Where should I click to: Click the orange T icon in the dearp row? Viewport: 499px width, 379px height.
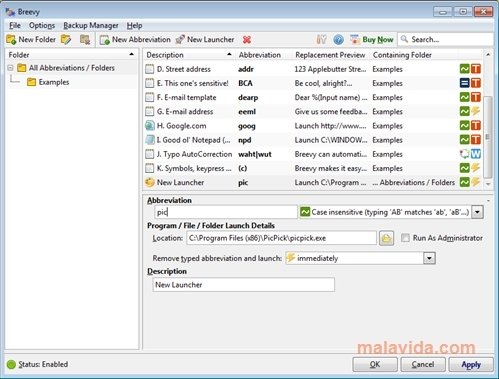point(476,97)
